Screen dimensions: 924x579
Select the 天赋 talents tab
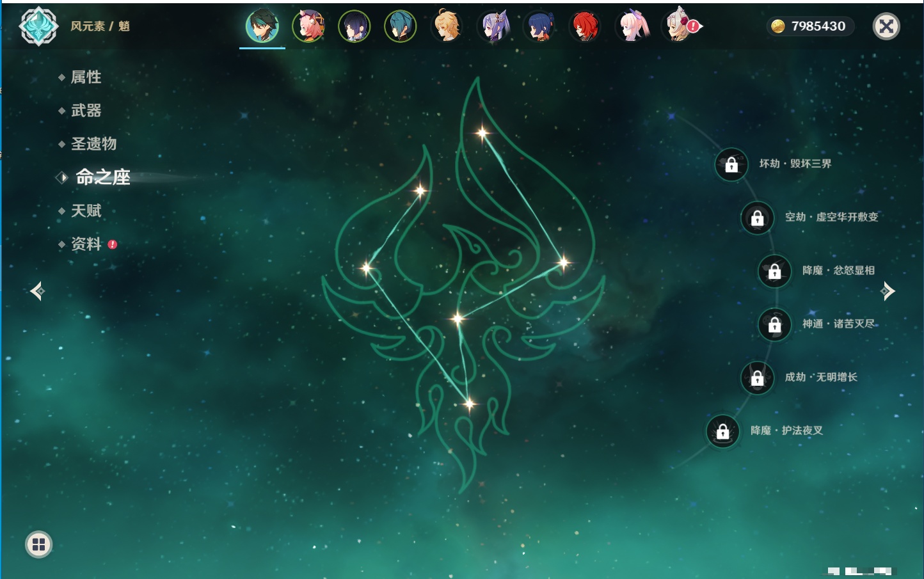point(86,210)
